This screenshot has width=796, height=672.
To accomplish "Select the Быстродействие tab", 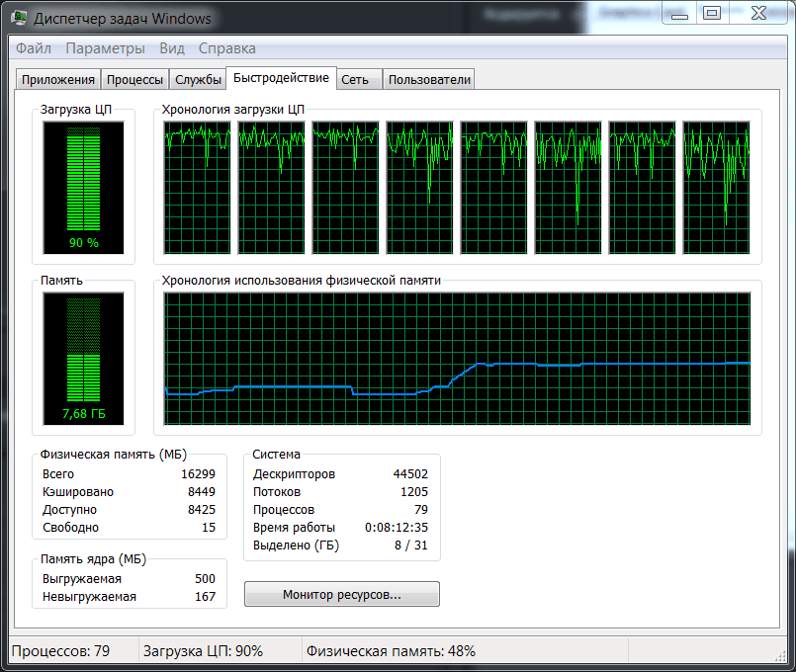I will click(281, 78).
